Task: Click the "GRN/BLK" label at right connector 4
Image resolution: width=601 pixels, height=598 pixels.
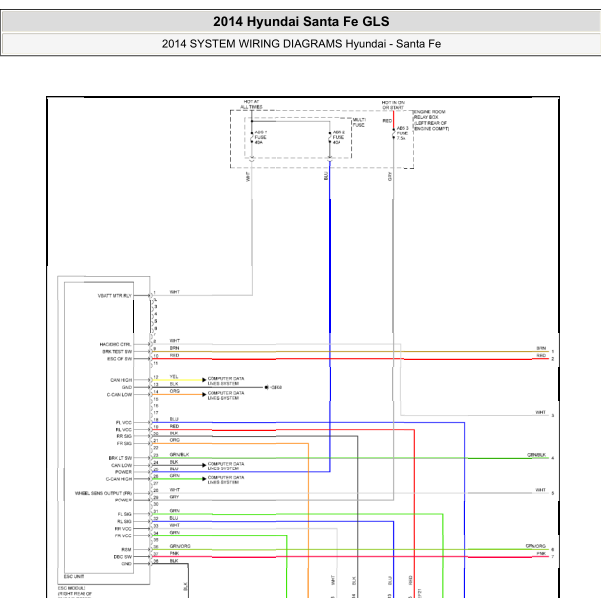Action: 537,455
